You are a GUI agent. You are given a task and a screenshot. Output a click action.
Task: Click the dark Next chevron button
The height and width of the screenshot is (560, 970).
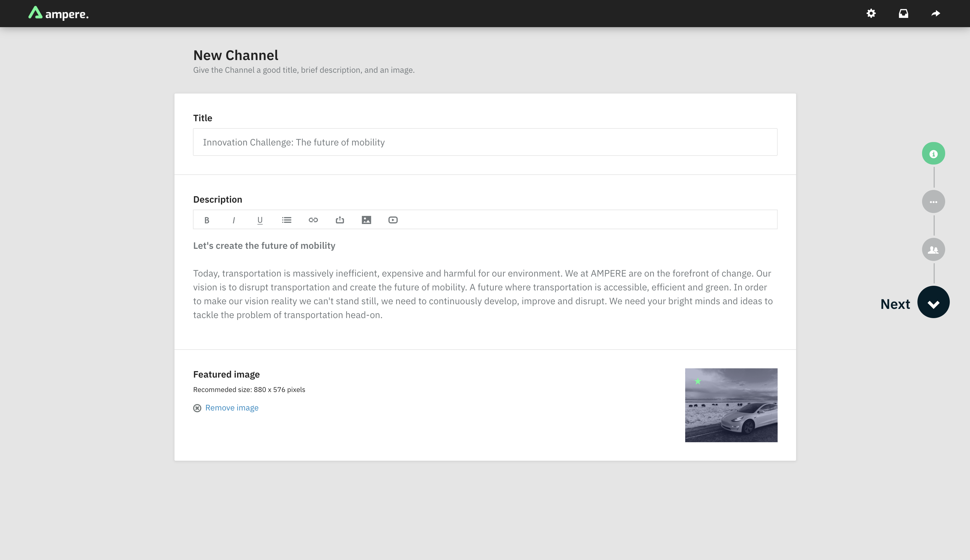pos(933,302)
